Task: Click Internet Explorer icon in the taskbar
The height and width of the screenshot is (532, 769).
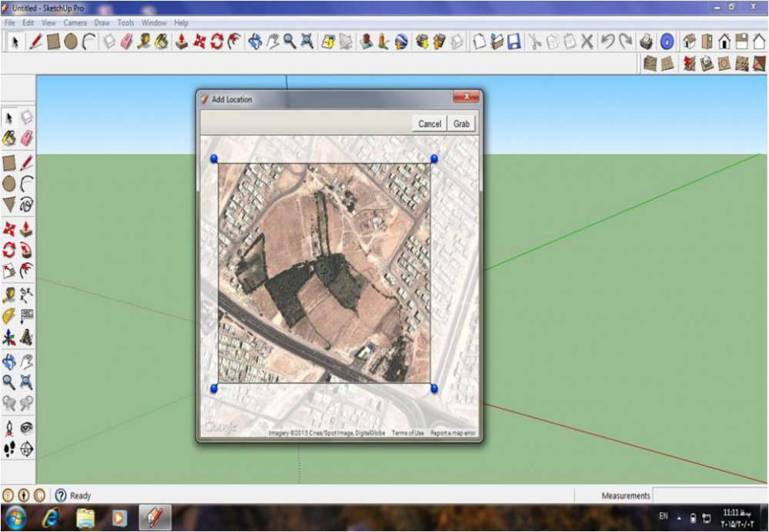Action: [x=52, y=517]
